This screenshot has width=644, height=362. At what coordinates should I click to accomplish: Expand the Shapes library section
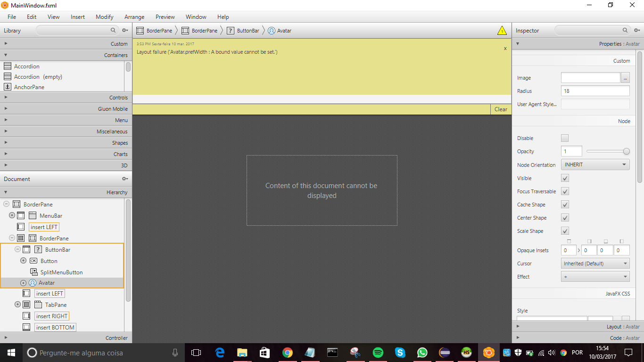point(65,143)
